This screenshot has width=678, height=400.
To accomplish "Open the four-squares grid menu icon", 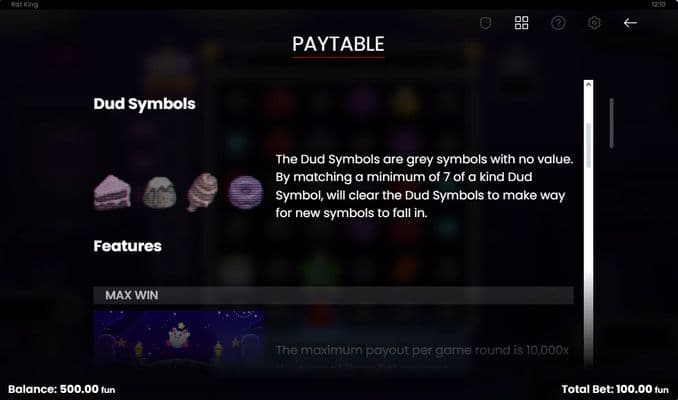I will click(x=521, y=23).
